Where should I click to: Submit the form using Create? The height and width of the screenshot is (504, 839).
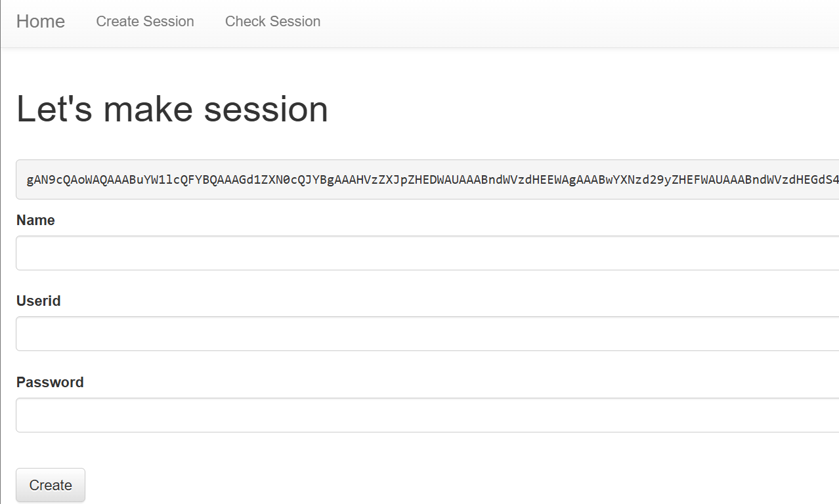pos(51,485)
